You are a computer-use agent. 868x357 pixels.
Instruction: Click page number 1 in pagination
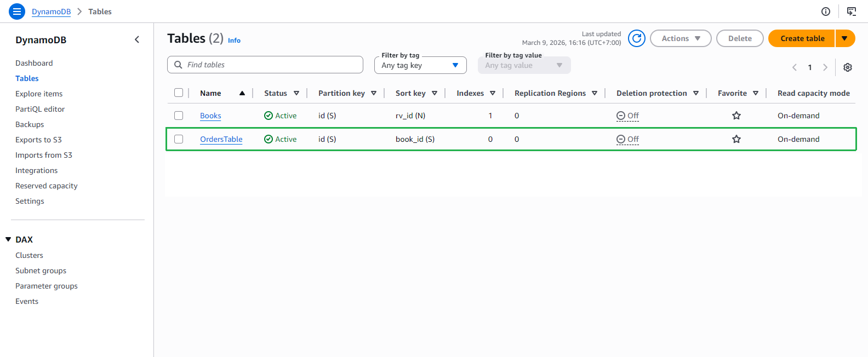pos(810,67)
